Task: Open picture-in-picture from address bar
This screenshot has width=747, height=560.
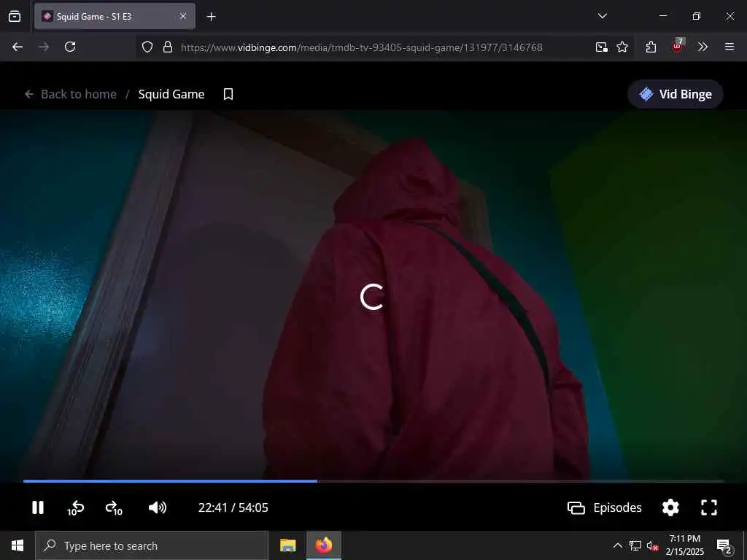Action: tap(602, 47)
